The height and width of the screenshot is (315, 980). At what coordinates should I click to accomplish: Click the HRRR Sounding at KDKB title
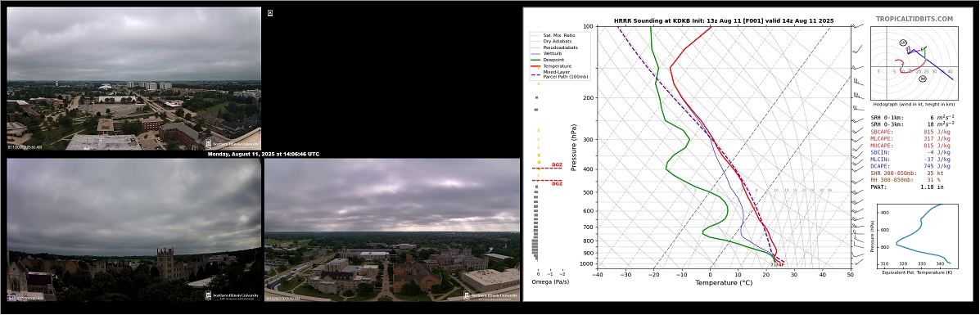coord(724,20)
